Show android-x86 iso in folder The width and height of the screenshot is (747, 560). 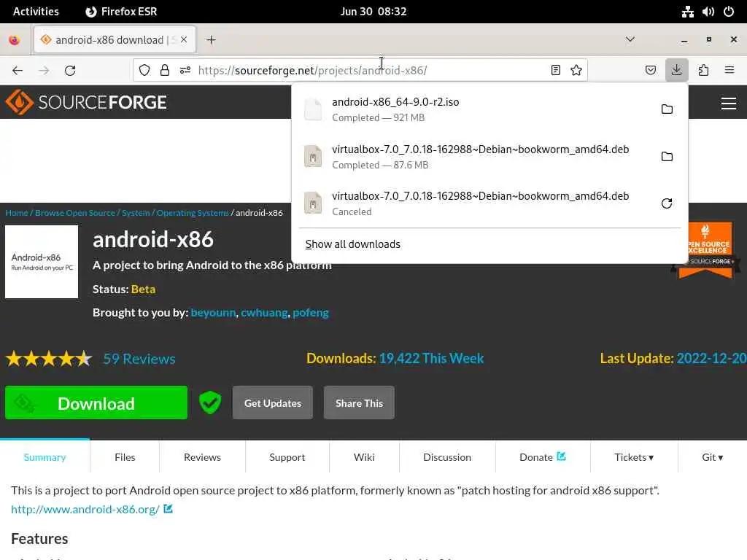[667, 109]
